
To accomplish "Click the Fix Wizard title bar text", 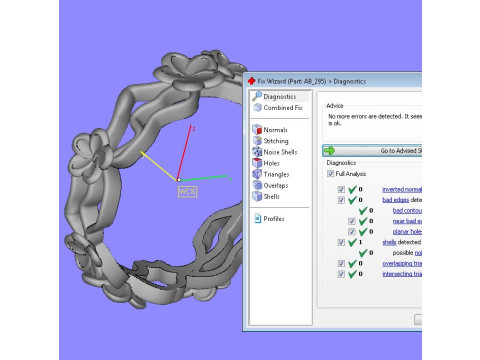I will click(x=312, y=81).
